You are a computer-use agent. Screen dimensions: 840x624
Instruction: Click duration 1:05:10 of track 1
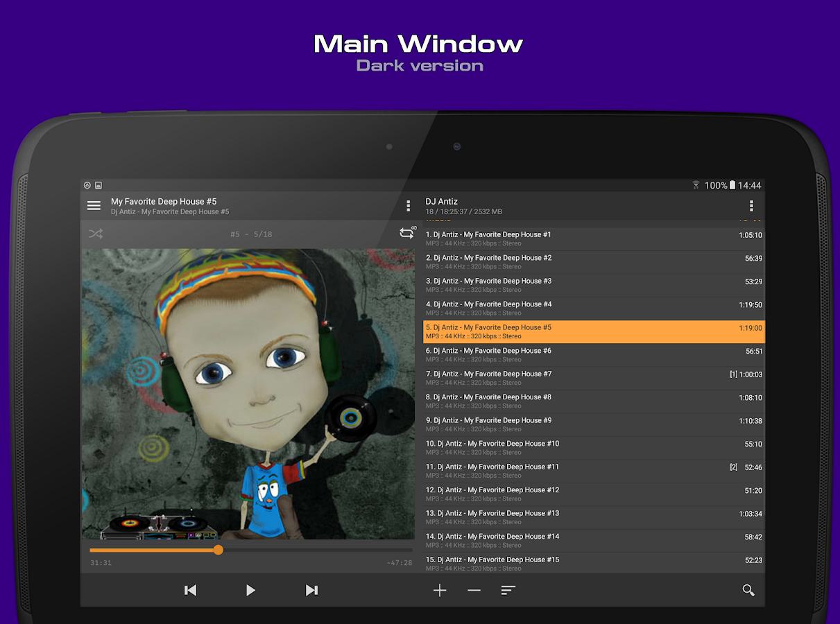click(x=751, y=235)
